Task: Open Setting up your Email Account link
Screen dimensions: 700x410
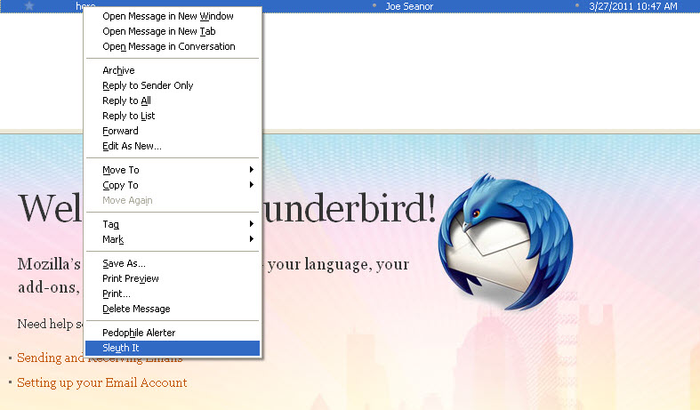Action: (102, 383)
